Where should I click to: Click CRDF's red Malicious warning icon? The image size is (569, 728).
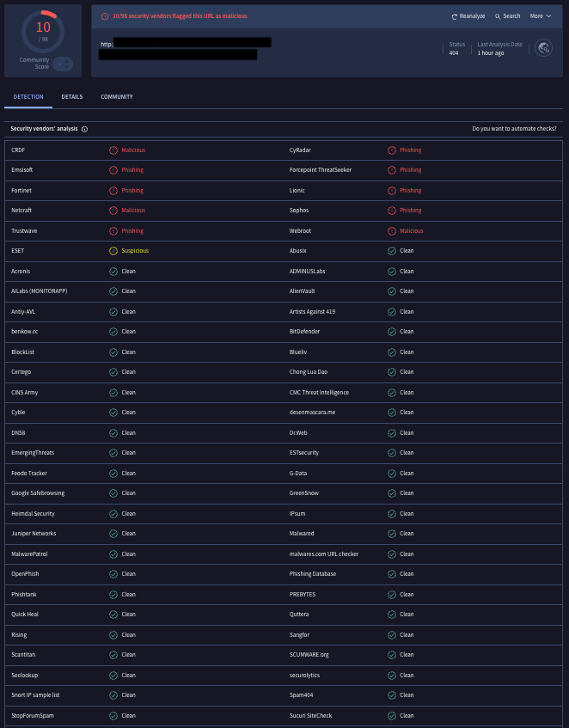(113, 150)
